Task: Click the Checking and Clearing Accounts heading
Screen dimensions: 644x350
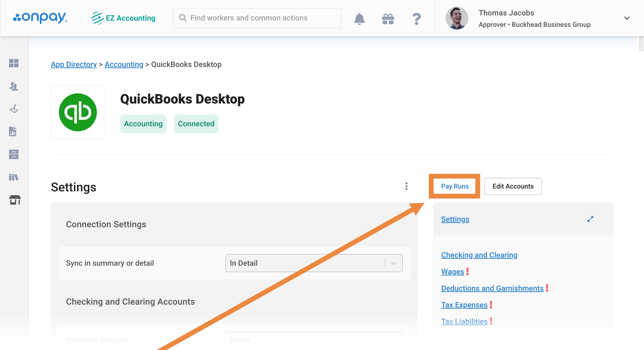Action: (x=130, y=302)
